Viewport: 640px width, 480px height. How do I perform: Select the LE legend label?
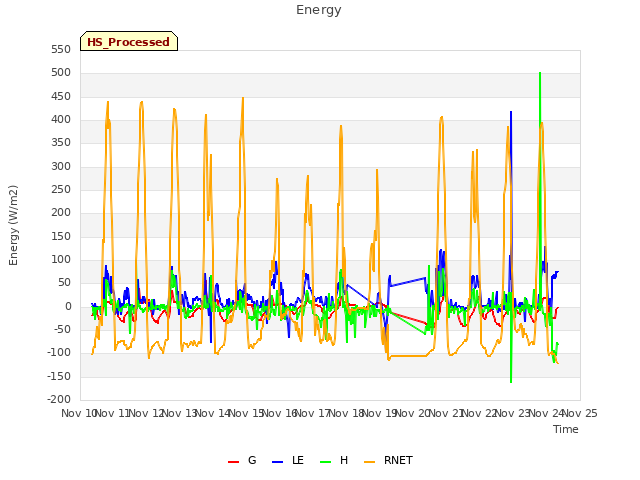pyautogui.click(x=298, y=460)
